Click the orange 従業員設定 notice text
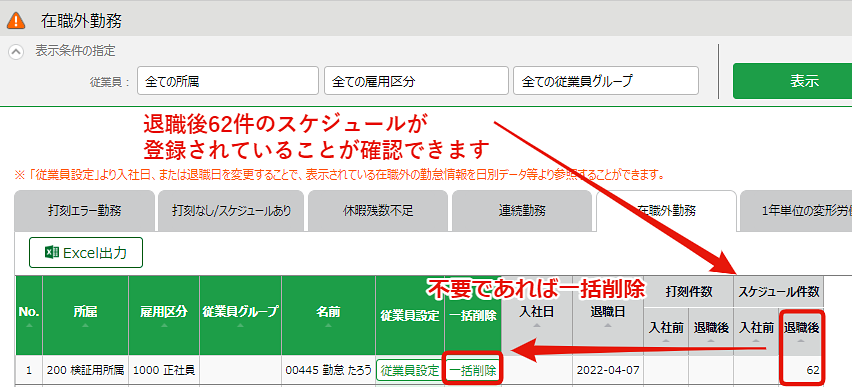 tap(340, 176)
